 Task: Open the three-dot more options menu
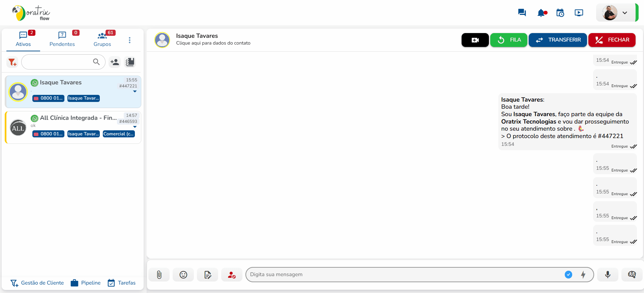click(129, 40)
